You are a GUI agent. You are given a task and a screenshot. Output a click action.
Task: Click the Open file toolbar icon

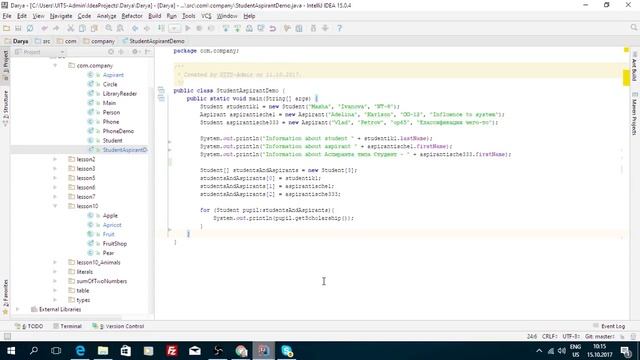[6, 28]
